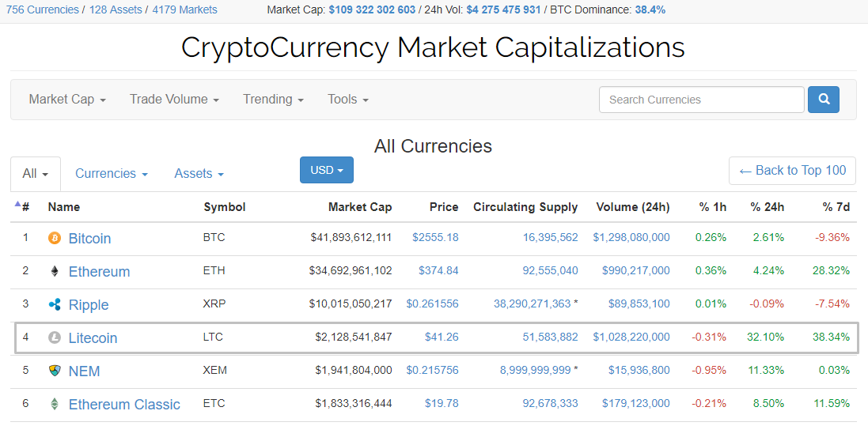868x426 pixels.
Task: Open the Ethereum Classic currency link
Action: [x=124, y=404]
